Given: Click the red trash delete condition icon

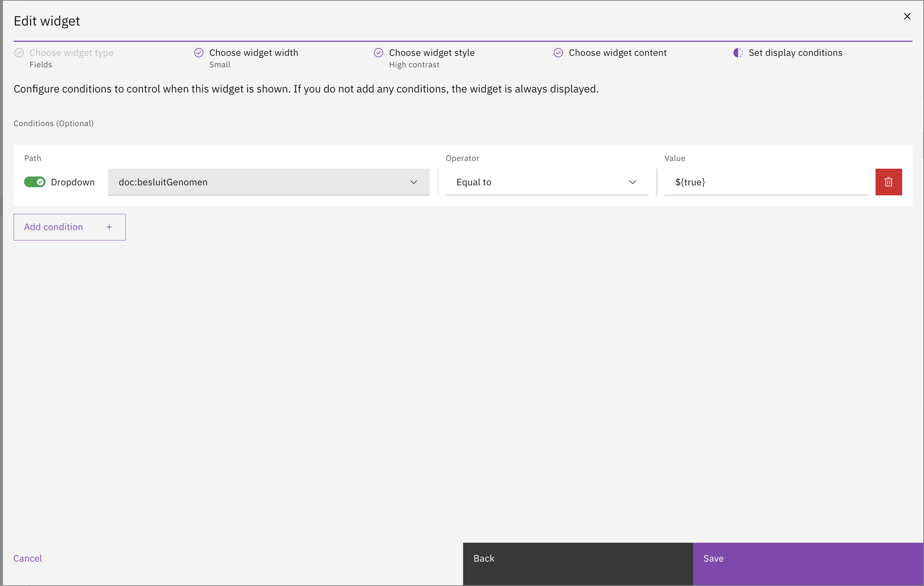Looking at the screenshot, I should [888, 182].
